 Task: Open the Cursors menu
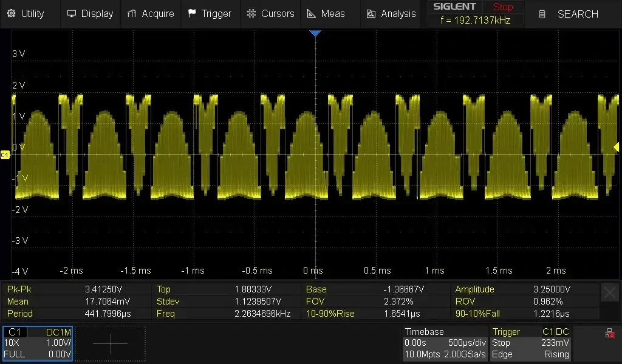[270, 13]
